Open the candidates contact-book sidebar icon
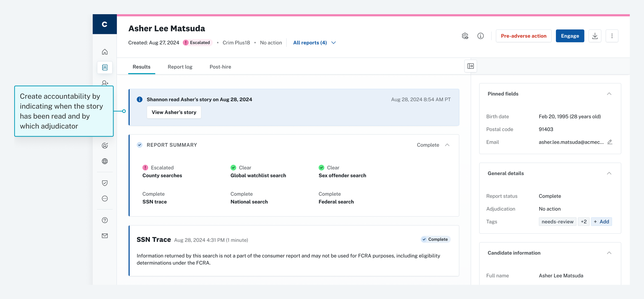This screenshot has height=299, width=644. (105, 67)
